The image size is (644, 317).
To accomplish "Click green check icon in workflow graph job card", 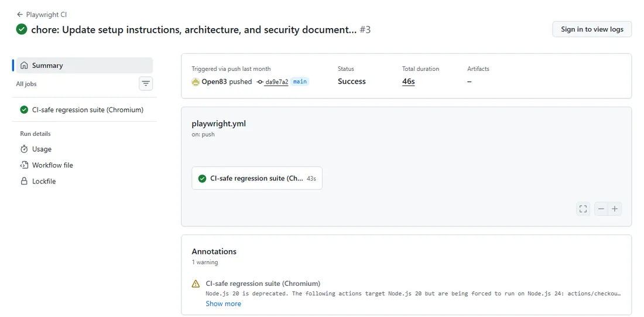I will [x=202, y=179].
